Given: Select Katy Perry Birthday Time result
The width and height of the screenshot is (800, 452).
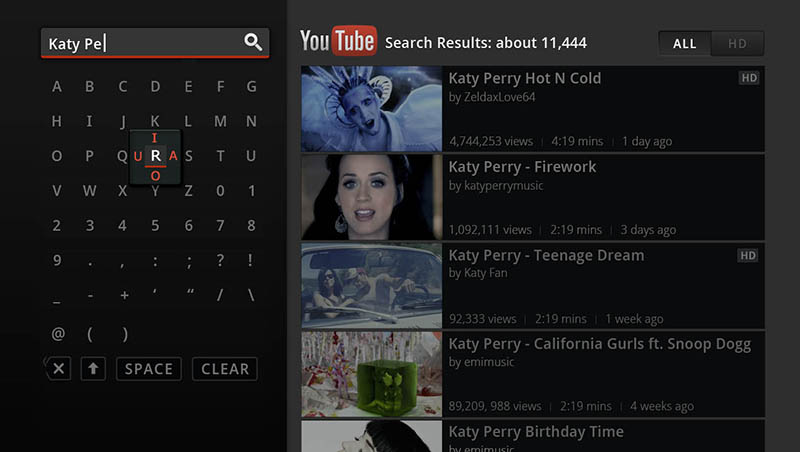Looking at the screenshot, I should tap(535, 432).
